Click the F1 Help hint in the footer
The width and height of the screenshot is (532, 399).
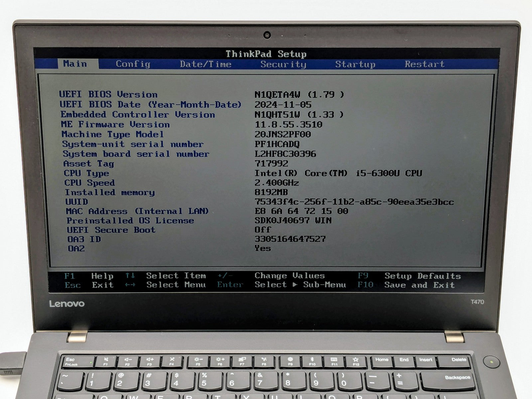pyautogui.click(x=89, y=276)
